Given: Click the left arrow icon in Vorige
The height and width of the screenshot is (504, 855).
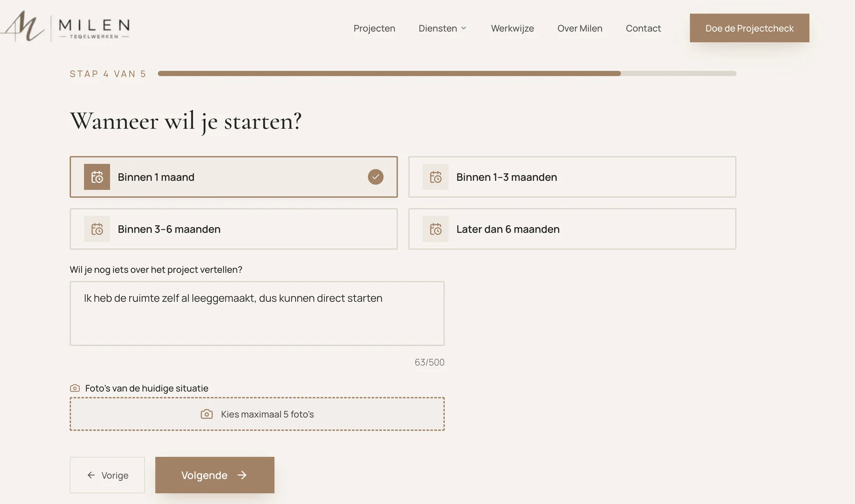Looking at the screenshot, I should [x=91, y=475].
